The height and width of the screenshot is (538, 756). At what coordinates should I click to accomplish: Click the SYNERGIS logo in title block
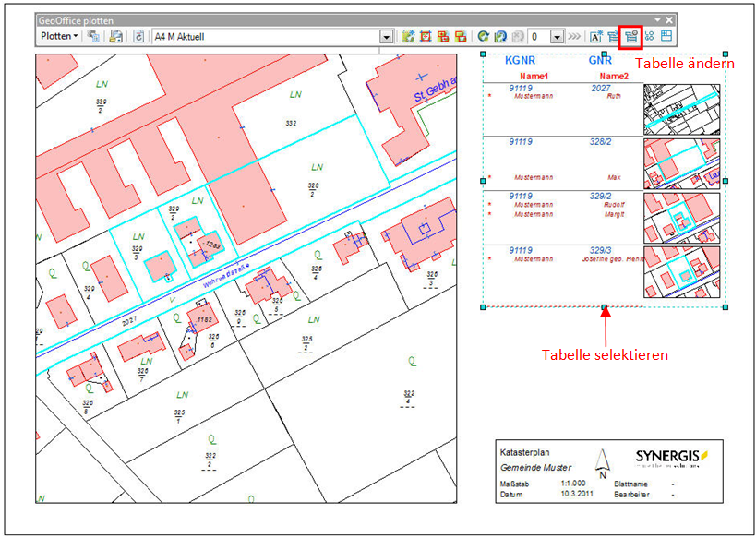(669, 457)
